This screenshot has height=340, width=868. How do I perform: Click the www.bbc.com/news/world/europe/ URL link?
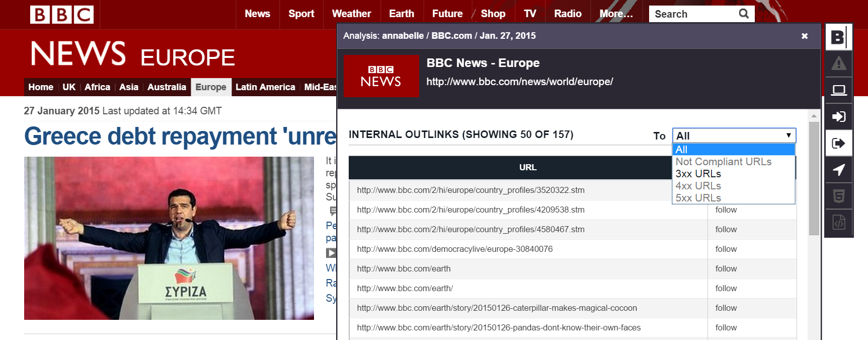coord(520,82)
